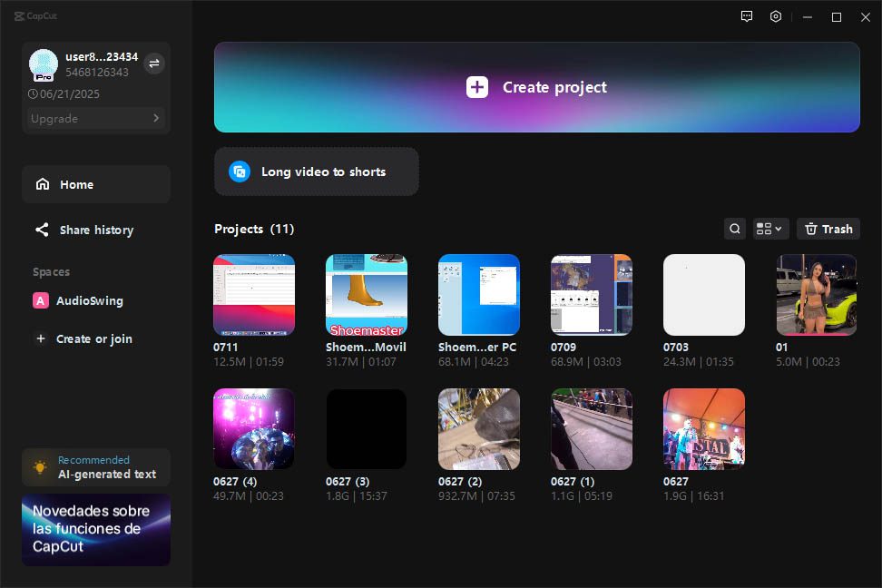The image size is (882, 588).
Task: Open the 01 project thumbnail
Action: point(817,295)
